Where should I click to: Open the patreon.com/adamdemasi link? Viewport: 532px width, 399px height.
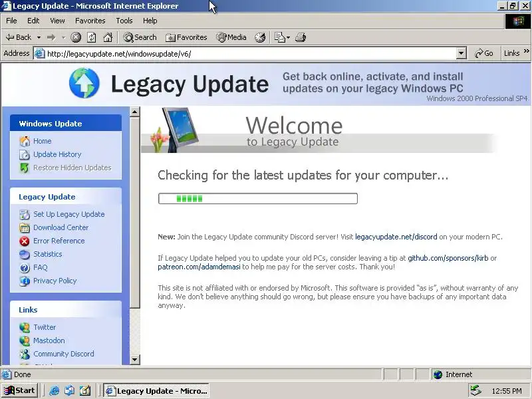point(199,267)
